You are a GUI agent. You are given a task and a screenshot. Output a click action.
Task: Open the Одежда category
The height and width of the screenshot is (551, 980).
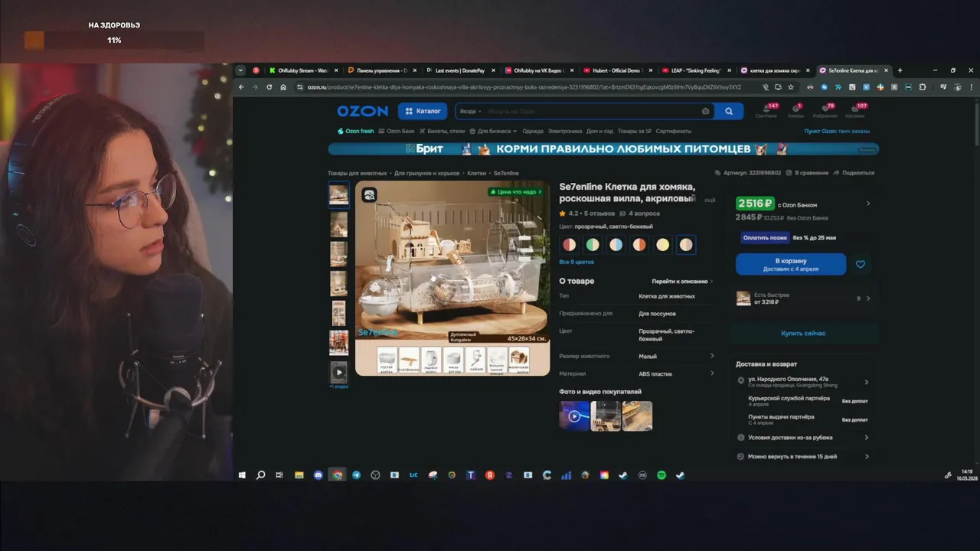tap(533, 131)
